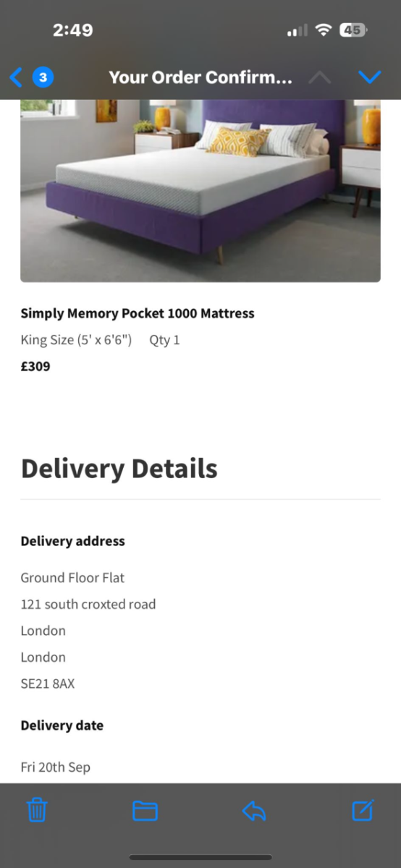
Task: Tap the Your Order Confirm... title
Action: coord(200,77)
